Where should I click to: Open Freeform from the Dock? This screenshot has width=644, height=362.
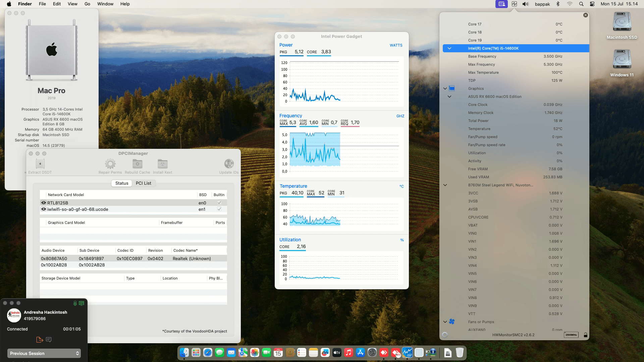click(x=325, y=353)
